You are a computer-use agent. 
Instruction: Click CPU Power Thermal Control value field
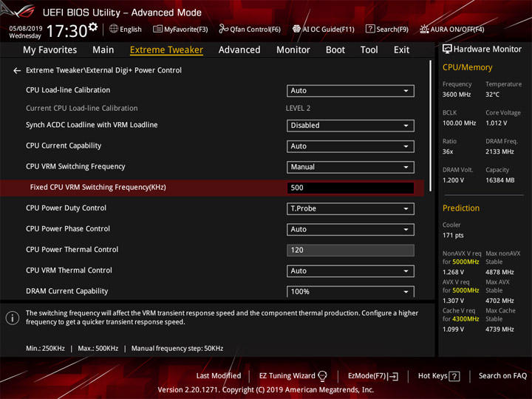350,250
